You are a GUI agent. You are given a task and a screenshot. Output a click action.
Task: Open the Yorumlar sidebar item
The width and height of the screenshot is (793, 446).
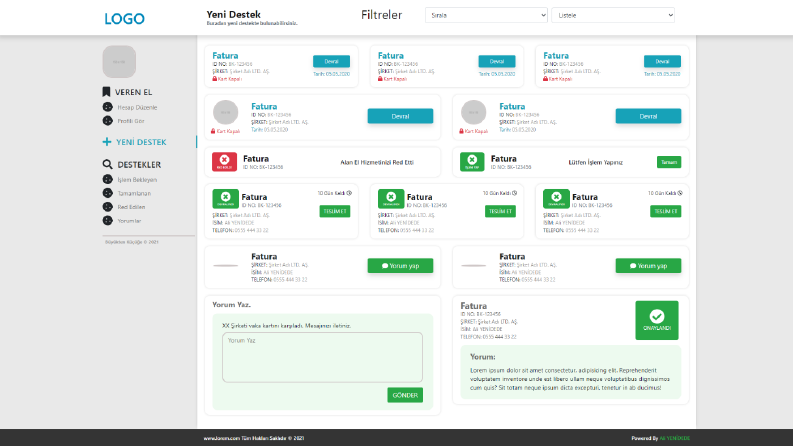coord(129,221)
